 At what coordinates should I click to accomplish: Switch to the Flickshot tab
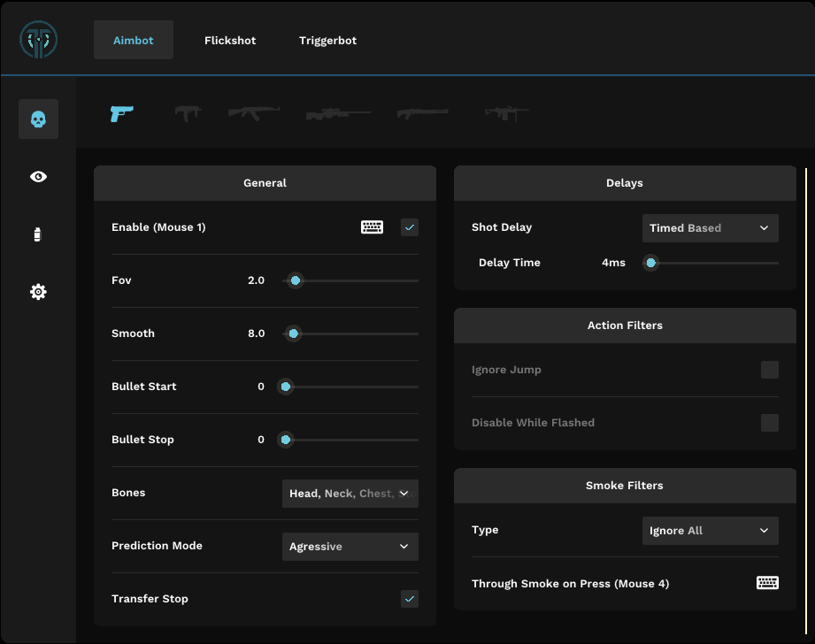coord(230,41)
